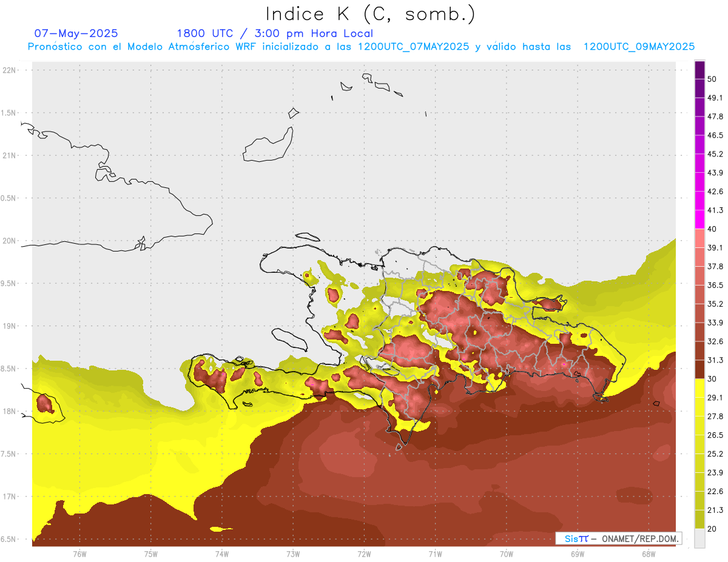Click the color bar value "45.2"
728x562 pixels.
click(715, 154)
